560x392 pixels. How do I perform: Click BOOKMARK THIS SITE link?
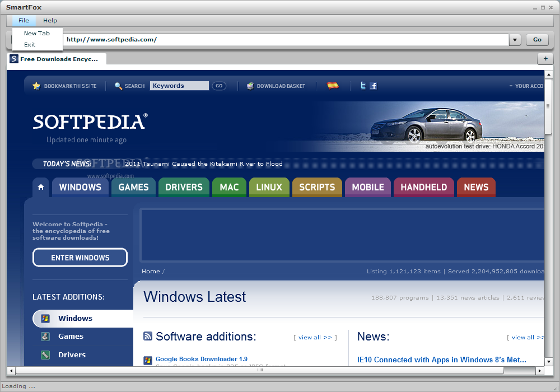click(x=71, y=86)
